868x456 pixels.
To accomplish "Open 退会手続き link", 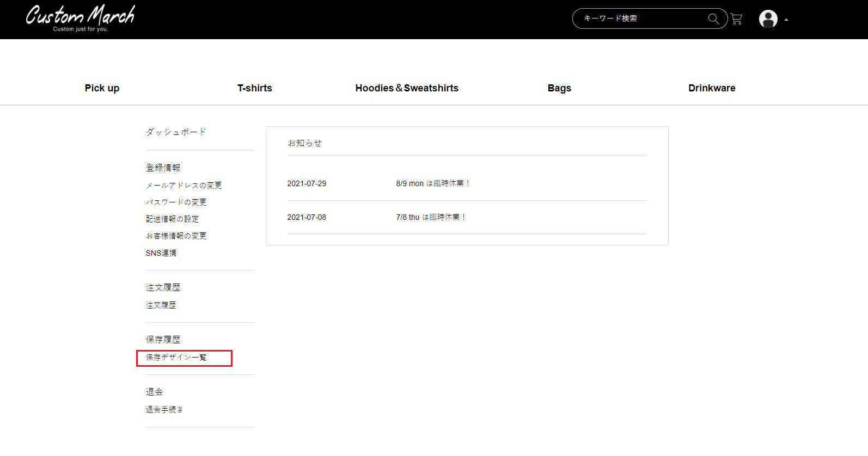I will pos(164,409).
